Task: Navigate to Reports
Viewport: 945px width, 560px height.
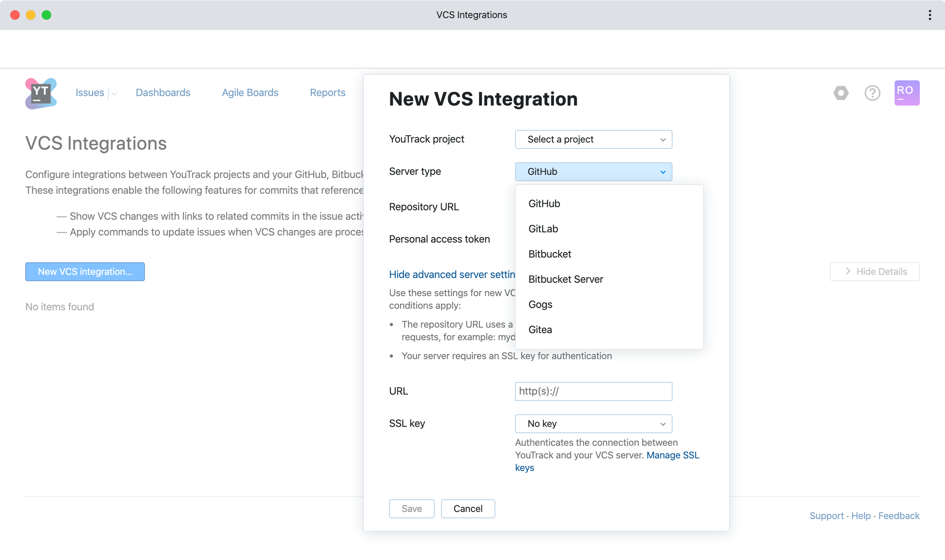Action: pos(328,93)
